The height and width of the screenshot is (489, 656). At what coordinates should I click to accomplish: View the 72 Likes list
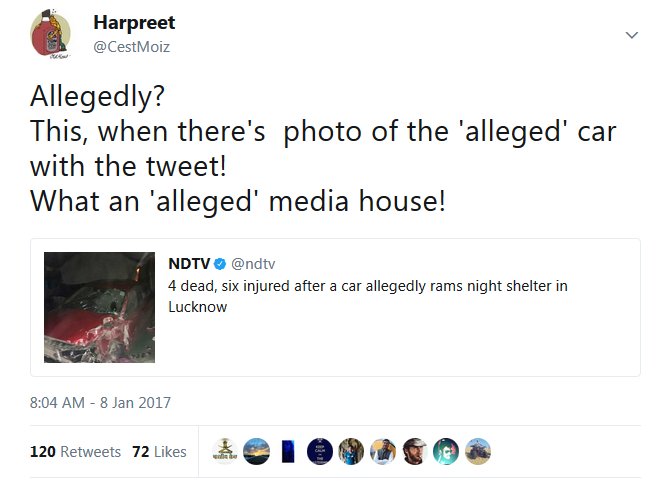point(159,452)
